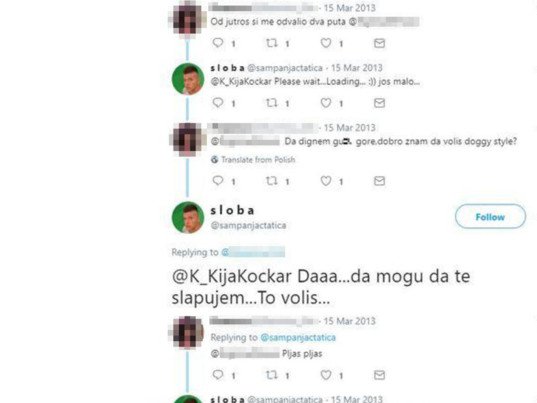This screenshot has height=403, width=537.
Task: Open 15 Mar 2013 timestamp on sloba tweet
Action: [x=357, y=68]
